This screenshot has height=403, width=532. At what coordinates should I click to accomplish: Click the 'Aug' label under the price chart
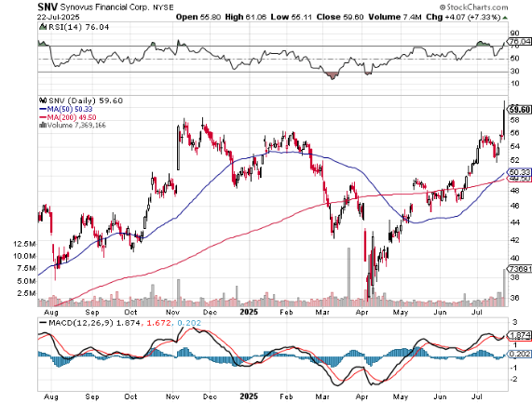click(x=51, y=312)
